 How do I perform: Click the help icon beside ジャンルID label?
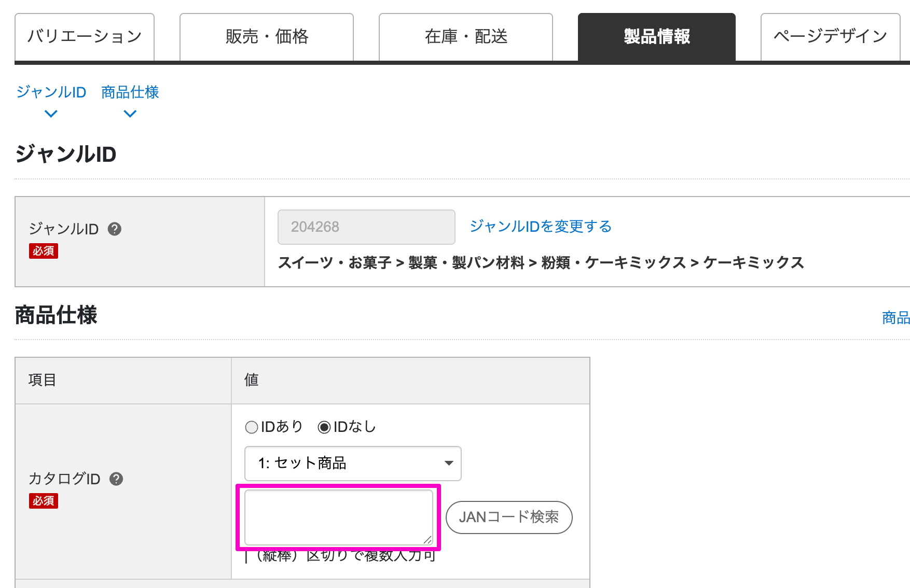click(x=114, y=229)
